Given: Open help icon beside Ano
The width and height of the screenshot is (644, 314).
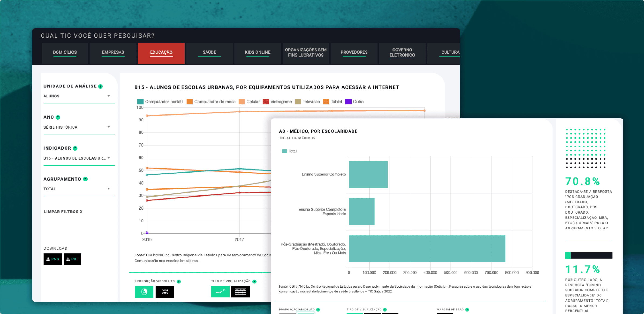Looking at the screenshot, I should click(58, 117).
